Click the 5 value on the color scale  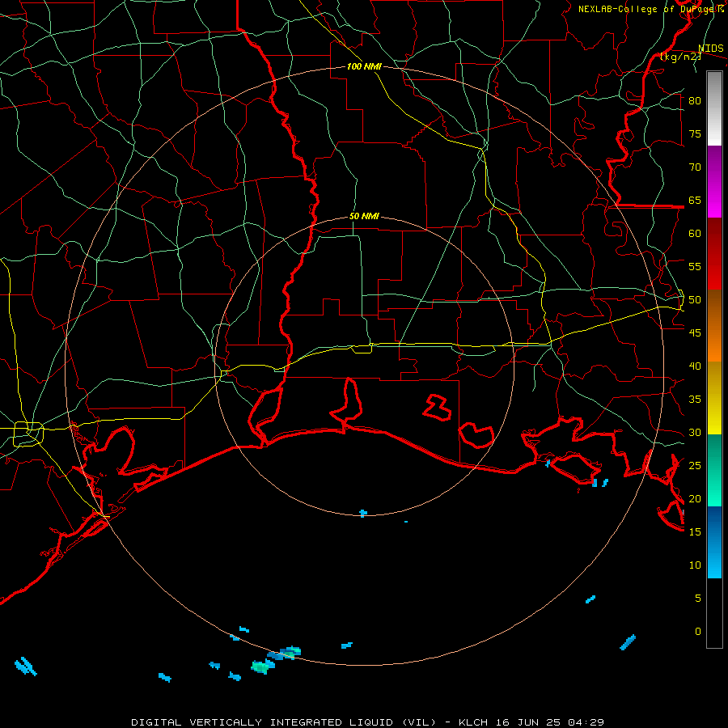(698, 599)
